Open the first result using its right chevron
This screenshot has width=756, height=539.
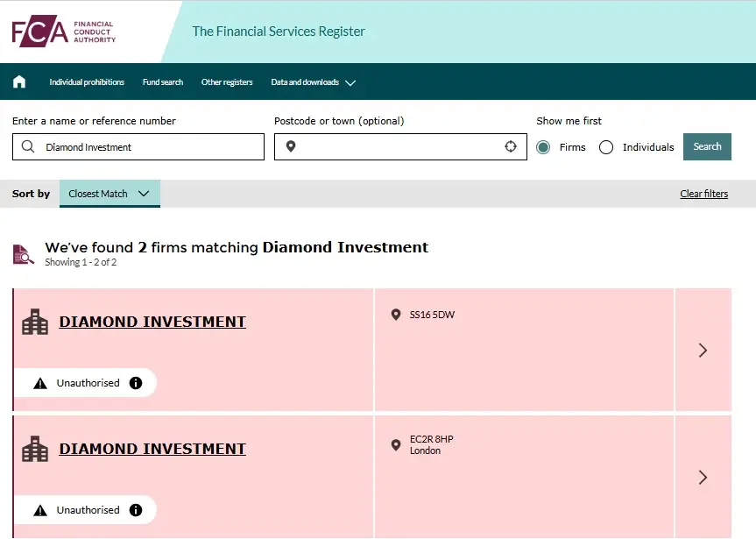pos(702,350)
